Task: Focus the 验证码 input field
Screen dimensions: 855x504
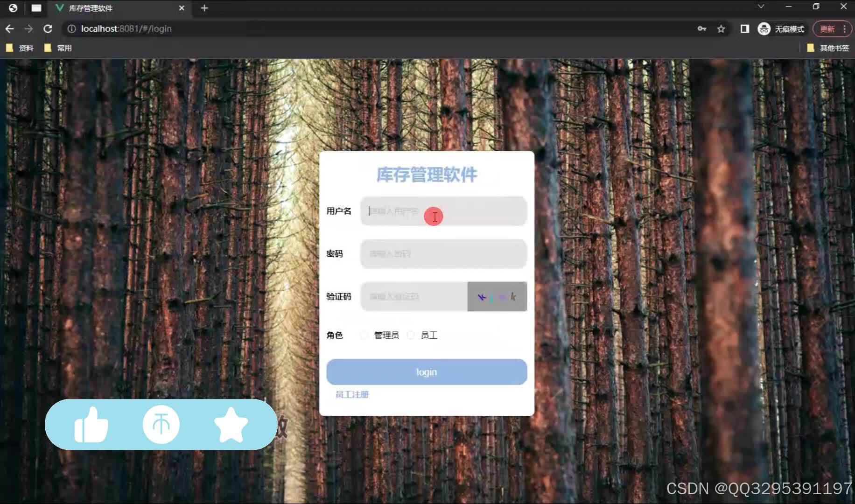Action: click(414, 297)
